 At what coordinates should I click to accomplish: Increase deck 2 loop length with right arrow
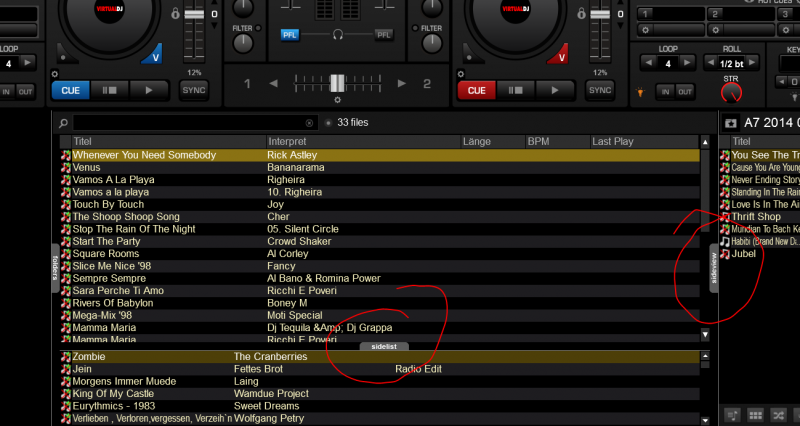click(x=687, y=63)
